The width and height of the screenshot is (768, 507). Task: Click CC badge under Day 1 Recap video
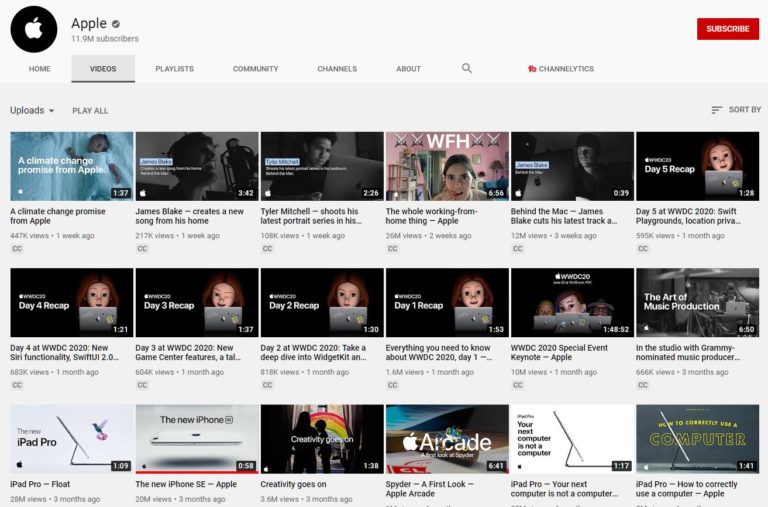tap(392, 385)
